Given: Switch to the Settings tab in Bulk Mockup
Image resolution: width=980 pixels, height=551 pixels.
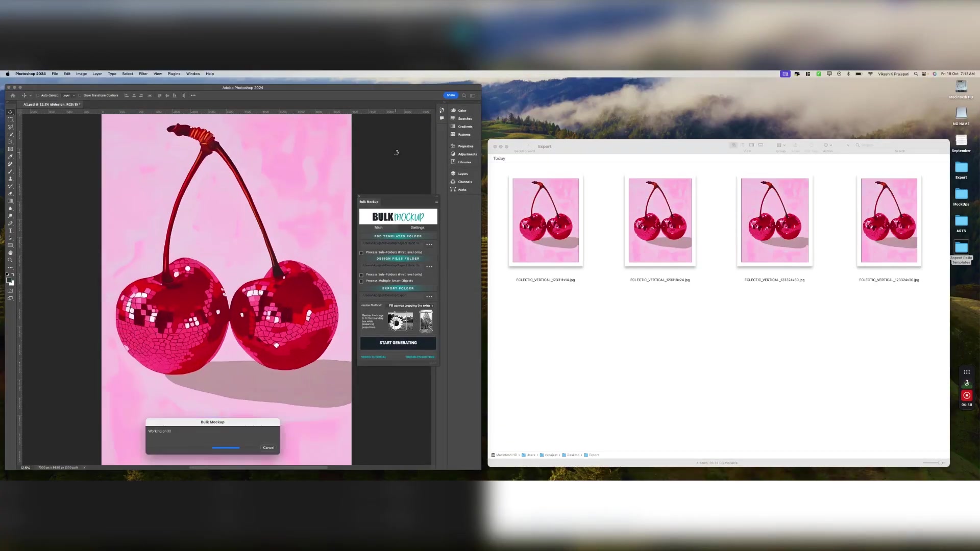Looking at the screenshot, I should pyautogui.click(x=418, y=228).
